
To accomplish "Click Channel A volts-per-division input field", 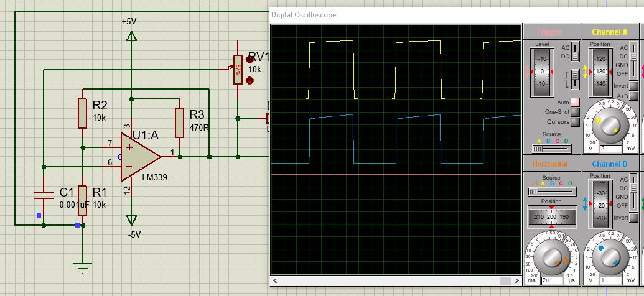I will (x=611, y=149).
